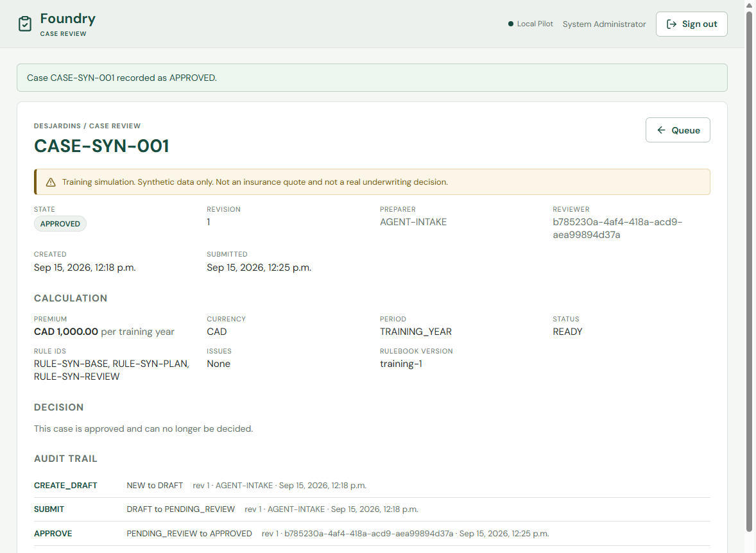
Task: Click the READY status value
Action: click(x=567, y=332)
